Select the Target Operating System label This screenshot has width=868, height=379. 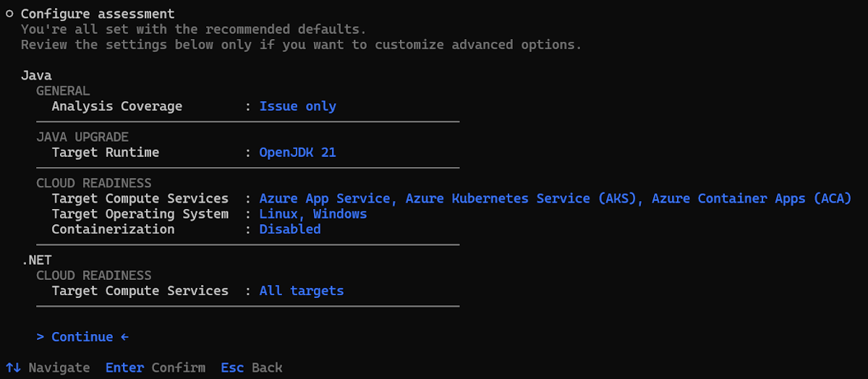(x=140, y=214)
